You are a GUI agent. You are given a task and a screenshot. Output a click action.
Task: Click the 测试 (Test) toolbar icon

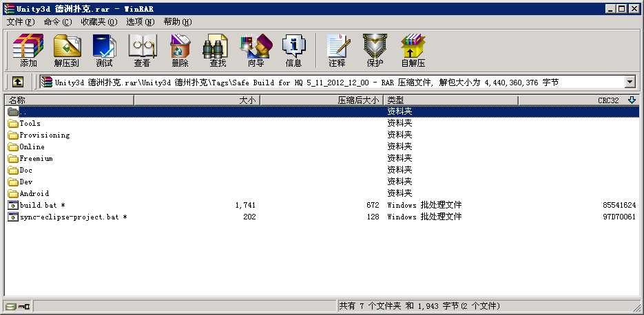click(104, 50)
